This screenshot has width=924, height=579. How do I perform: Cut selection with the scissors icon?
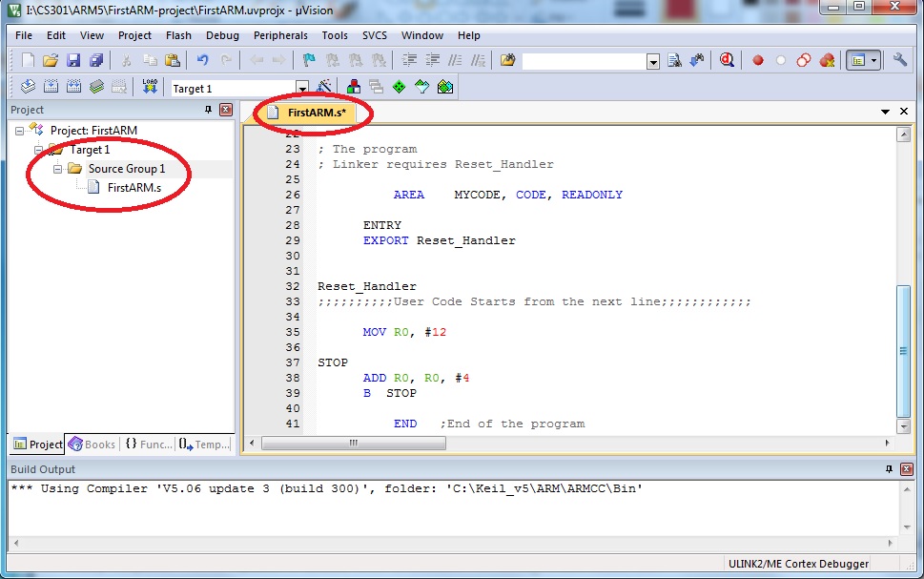(x=126, y=60)
